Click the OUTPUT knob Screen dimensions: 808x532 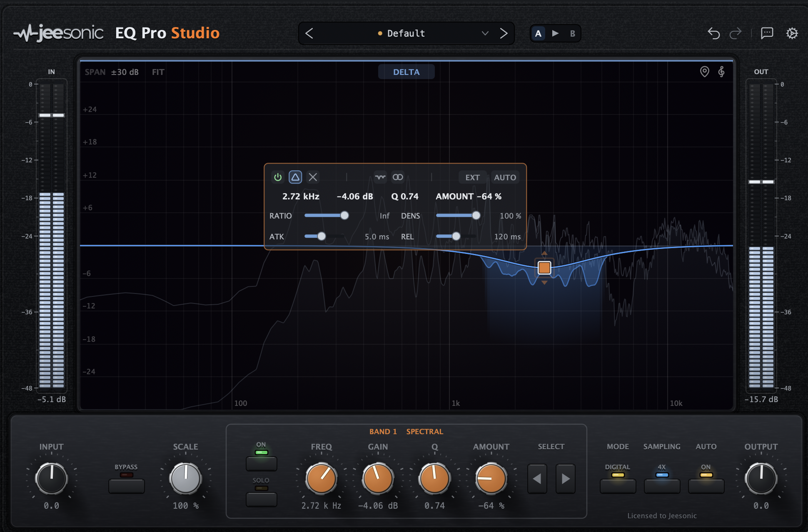click(761, 478)
